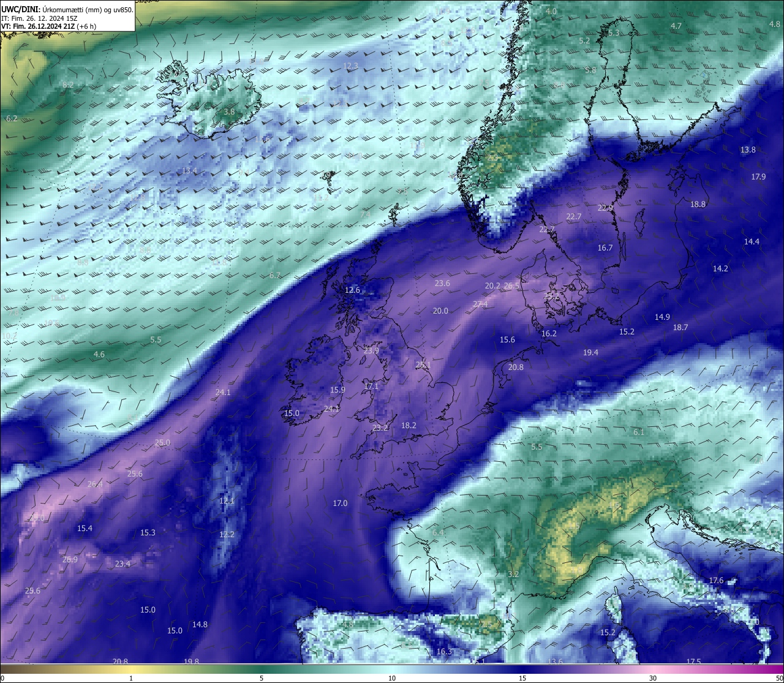
Task: Click the 12.1 value label
Action: click(x=227, y=501)
